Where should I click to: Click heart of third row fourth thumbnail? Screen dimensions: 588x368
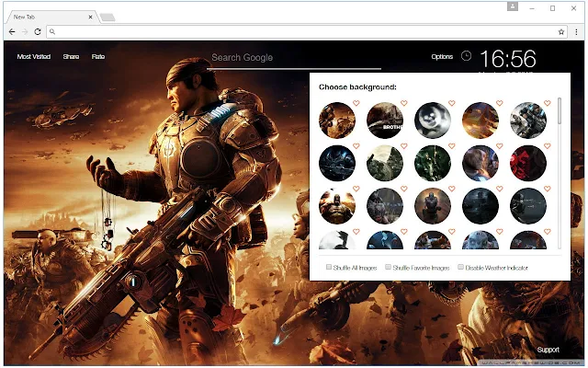[x=500, y=189]
